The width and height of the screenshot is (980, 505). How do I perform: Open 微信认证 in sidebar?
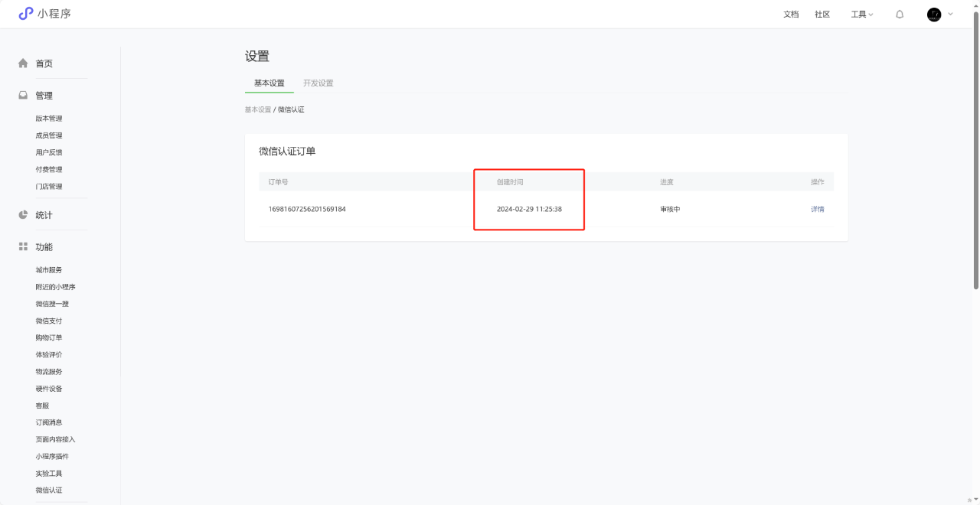pyautogui.click(x=49, y=490)
